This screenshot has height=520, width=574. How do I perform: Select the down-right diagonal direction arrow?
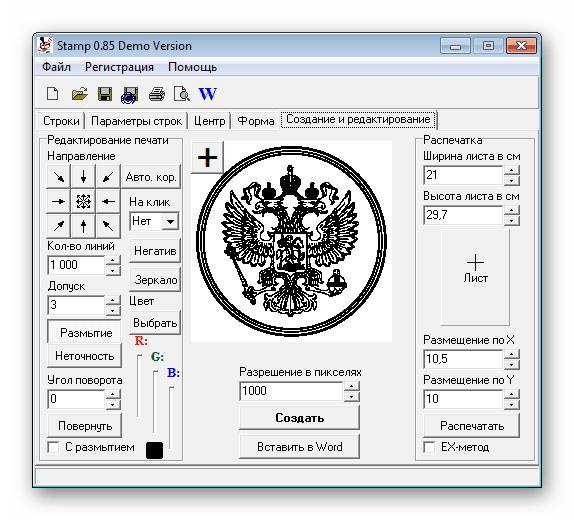59,177
